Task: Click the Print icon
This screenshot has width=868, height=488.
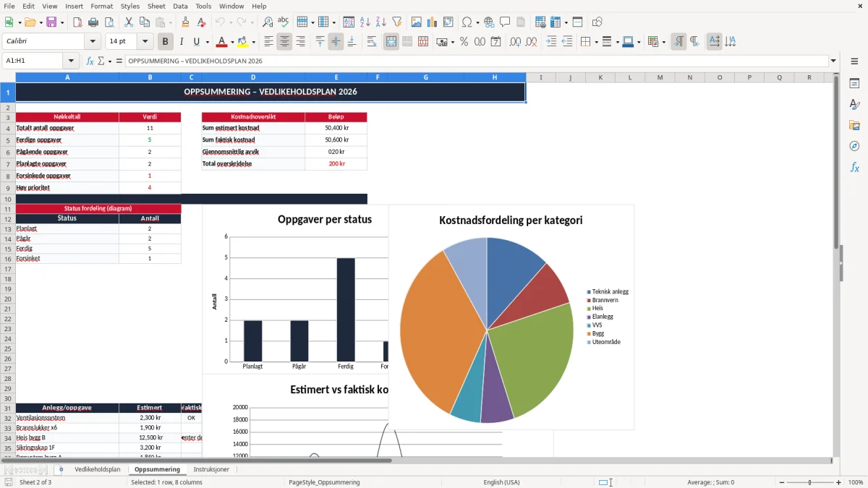Action: (x=93, y=22)
